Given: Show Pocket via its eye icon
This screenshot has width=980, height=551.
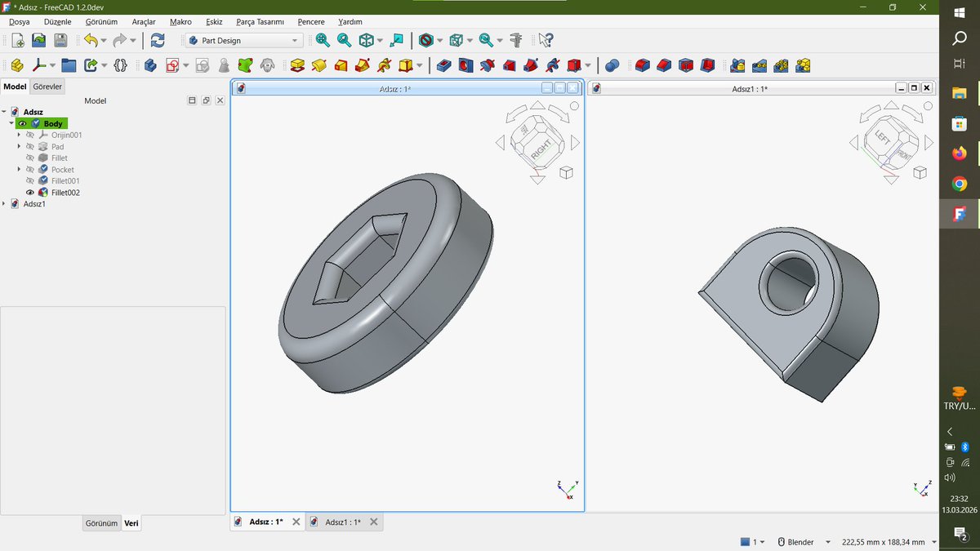Looking at the screenshot, I should pyautogui.click(x=29, y=170).
